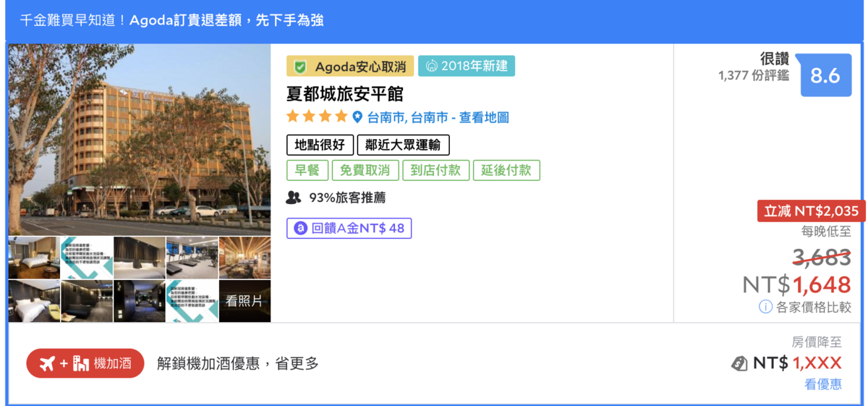Click 各家價格比較 price comparison link
The height and width of the screenshot is (406, 868).
[x=814, y=307]
